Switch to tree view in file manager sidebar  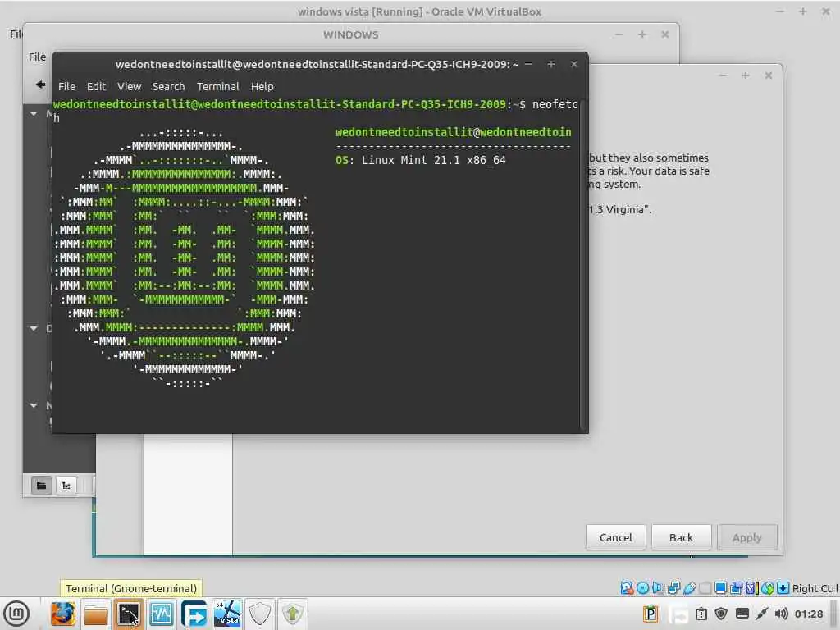(x=66, y=486)
